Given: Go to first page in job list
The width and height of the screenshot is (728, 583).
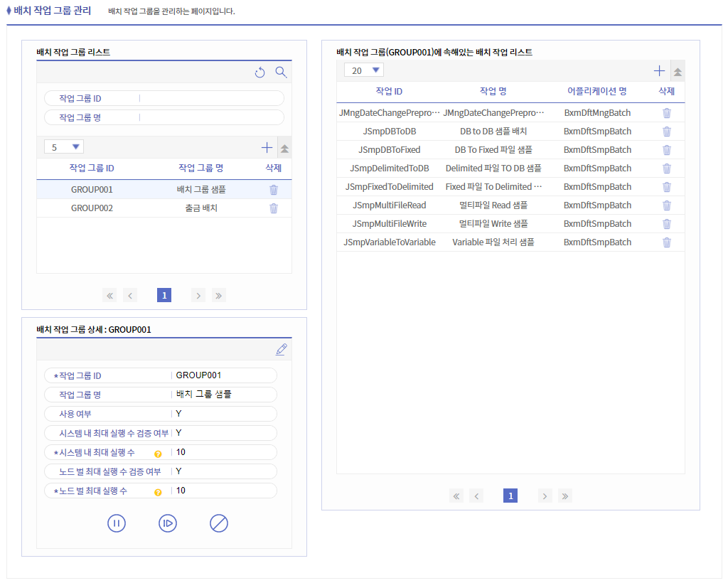Looking at the screenshot, I should click(456, 496).
